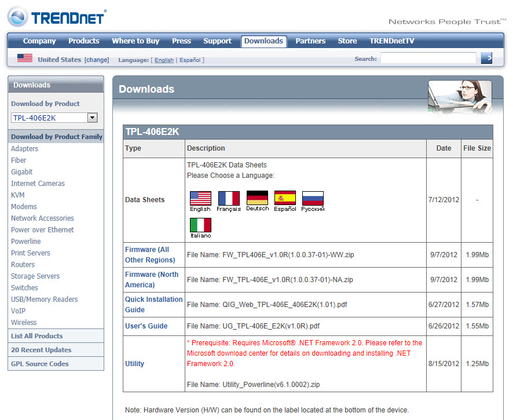Open the Products menu
The width and height of the screenshot is (513, 420).
[84, 41]
